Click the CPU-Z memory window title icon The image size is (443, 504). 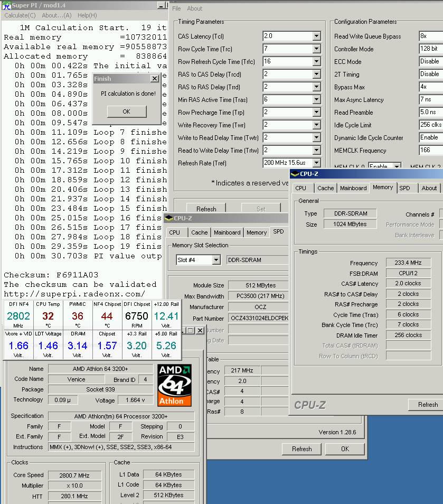click(x=295, y=174)
